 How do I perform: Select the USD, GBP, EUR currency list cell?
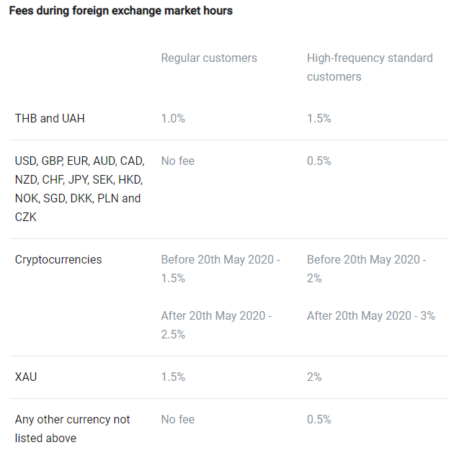coord(79,189)
